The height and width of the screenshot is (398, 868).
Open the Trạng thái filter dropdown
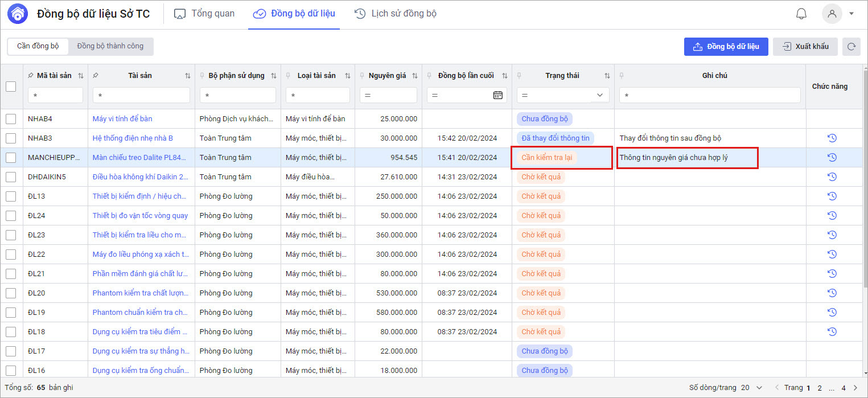click(x=599, y=95)
